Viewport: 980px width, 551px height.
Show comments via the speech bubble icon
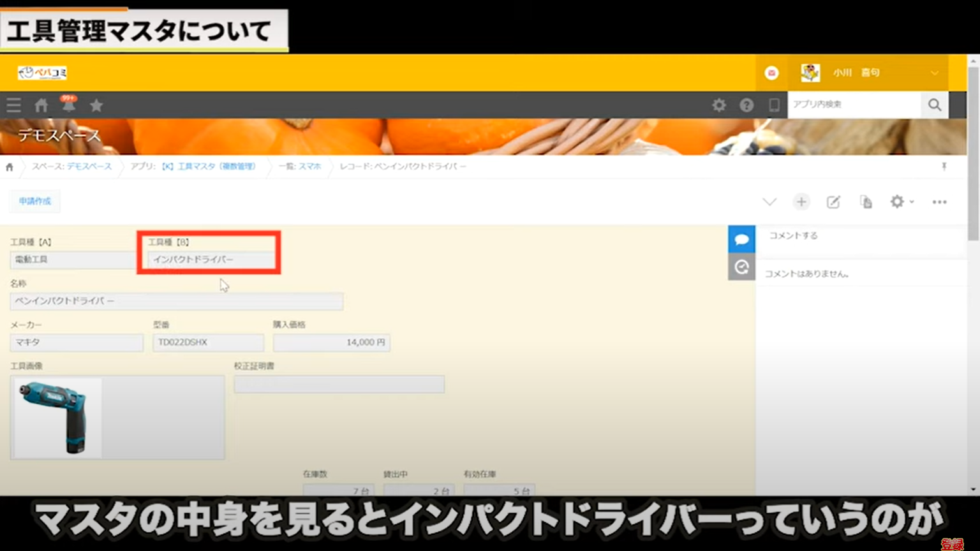click(x=741, y=239)
